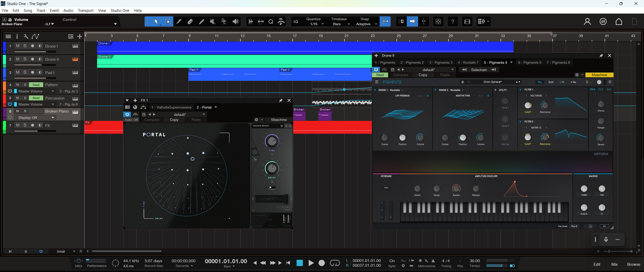Go to the Start page home icon
Image resolution: width=644 pixels, height=272 pixels.
click(x=619, y=22)
